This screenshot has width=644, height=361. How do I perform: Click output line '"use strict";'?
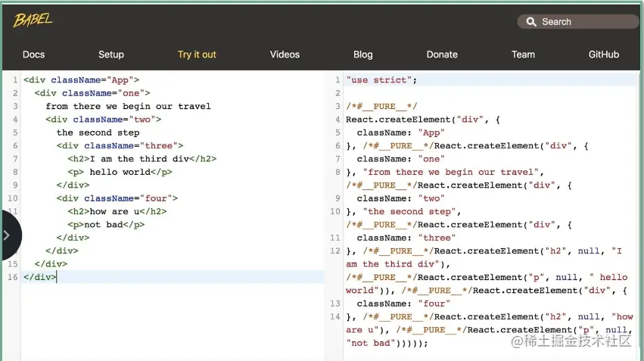point(381,80)
